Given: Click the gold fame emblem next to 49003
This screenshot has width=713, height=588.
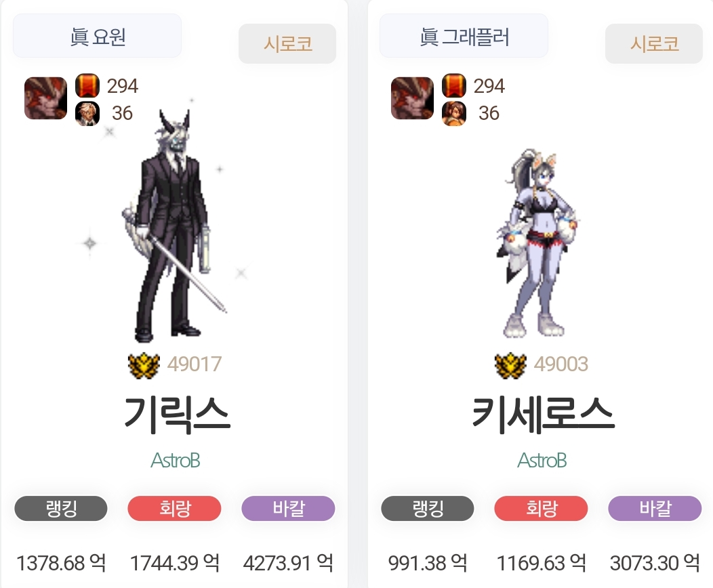Looking at the screenshot, I should (510, 365).
